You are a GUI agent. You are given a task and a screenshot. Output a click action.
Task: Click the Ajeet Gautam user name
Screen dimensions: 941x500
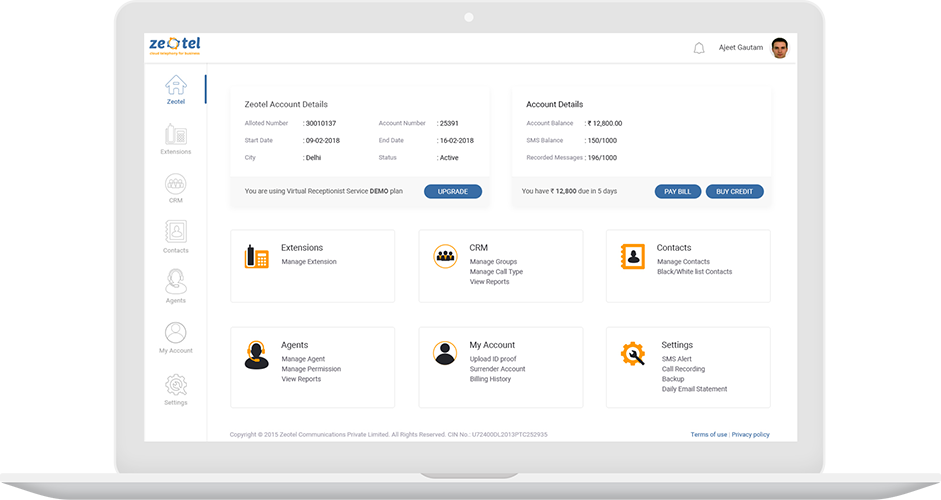pos(741,47)
